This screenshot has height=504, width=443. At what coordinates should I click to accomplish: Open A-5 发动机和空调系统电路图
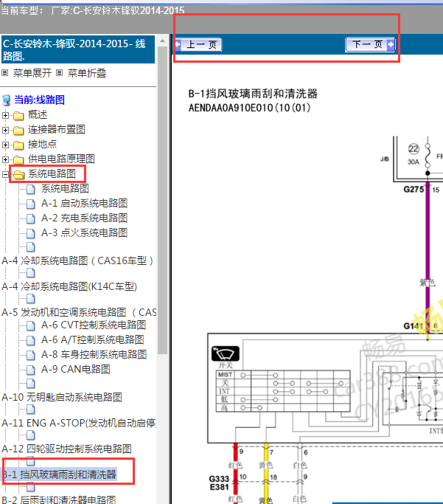[x=79, y=312]
